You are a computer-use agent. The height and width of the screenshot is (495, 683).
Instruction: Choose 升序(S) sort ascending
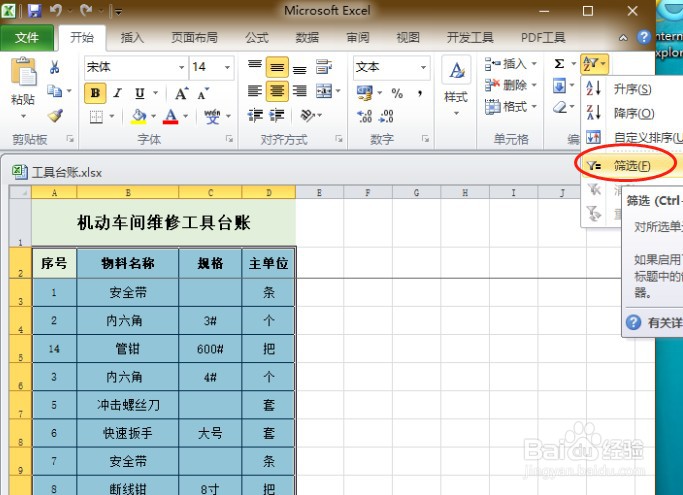tap(632, 89)
